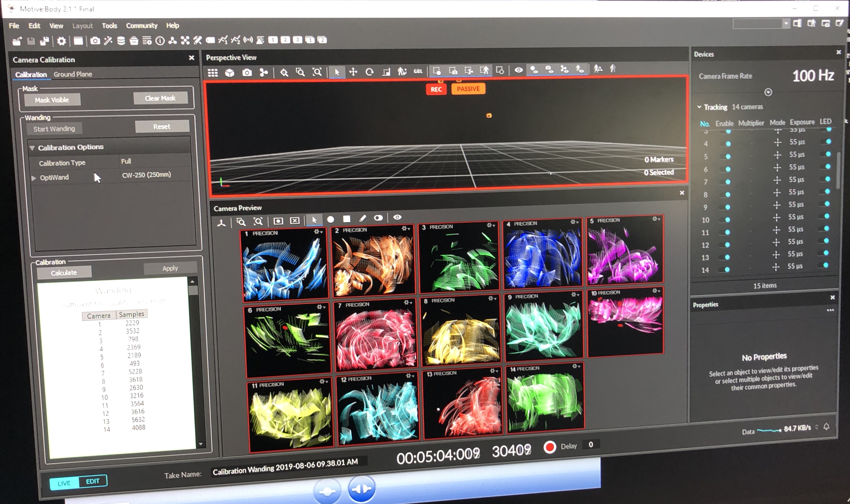Switch to EDIT mode
The height and width of the screenshot is (504, 850).
pyautogui.click(x=93, y=481)
